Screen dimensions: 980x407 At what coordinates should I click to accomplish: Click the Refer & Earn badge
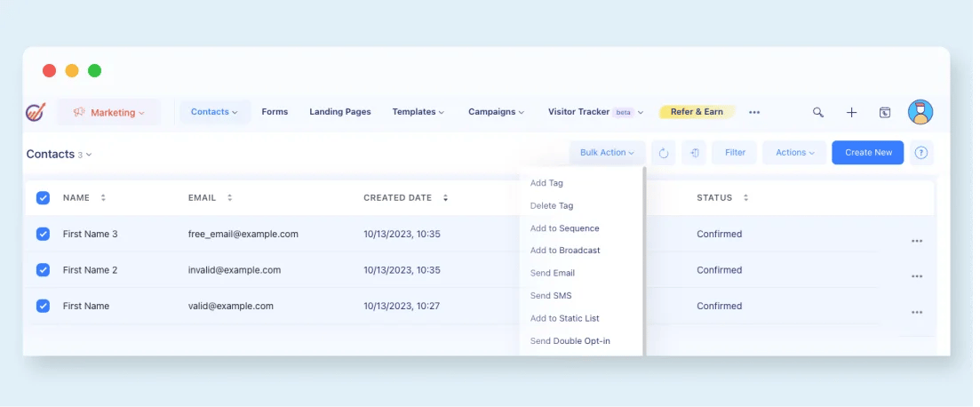pyautogui.click(x=697, y=112)
